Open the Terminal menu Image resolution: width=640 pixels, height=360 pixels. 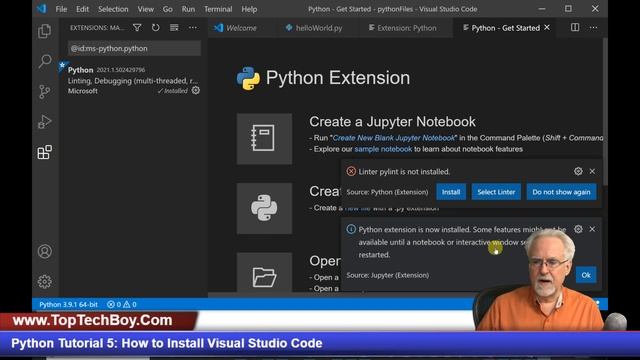pos(218,9)
